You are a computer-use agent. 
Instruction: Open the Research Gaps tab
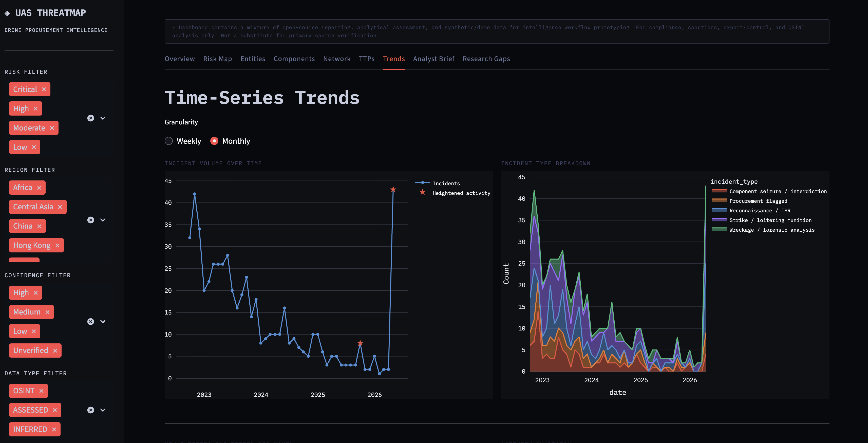486,59
